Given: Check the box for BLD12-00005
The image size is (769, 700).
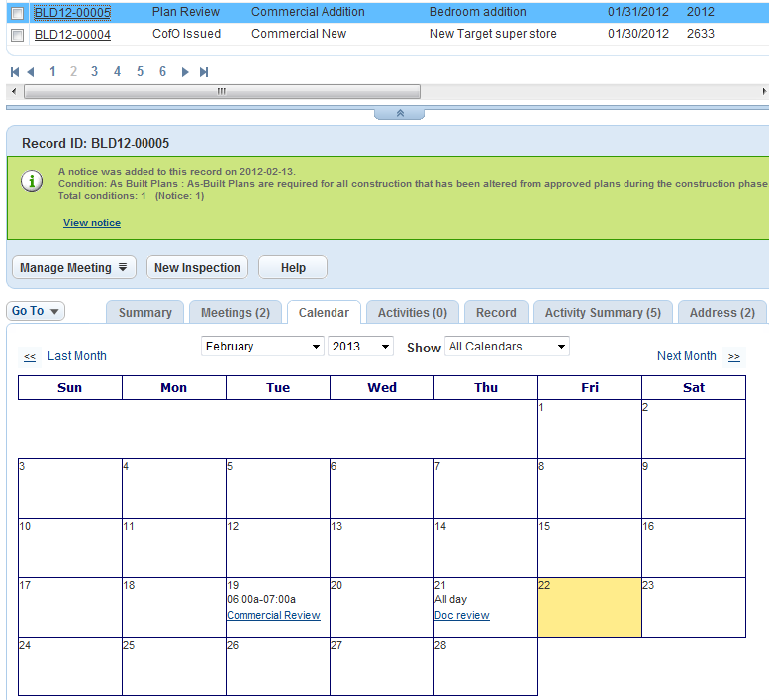Looking at the screenshot, I should [x=17, y=13].
